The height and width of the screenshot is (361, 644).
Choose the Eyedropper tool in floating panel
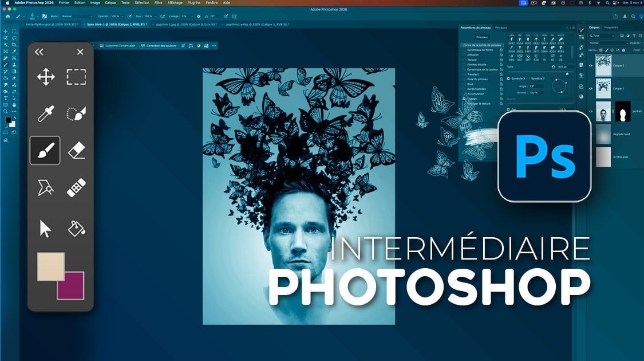(x=46, y=113)
